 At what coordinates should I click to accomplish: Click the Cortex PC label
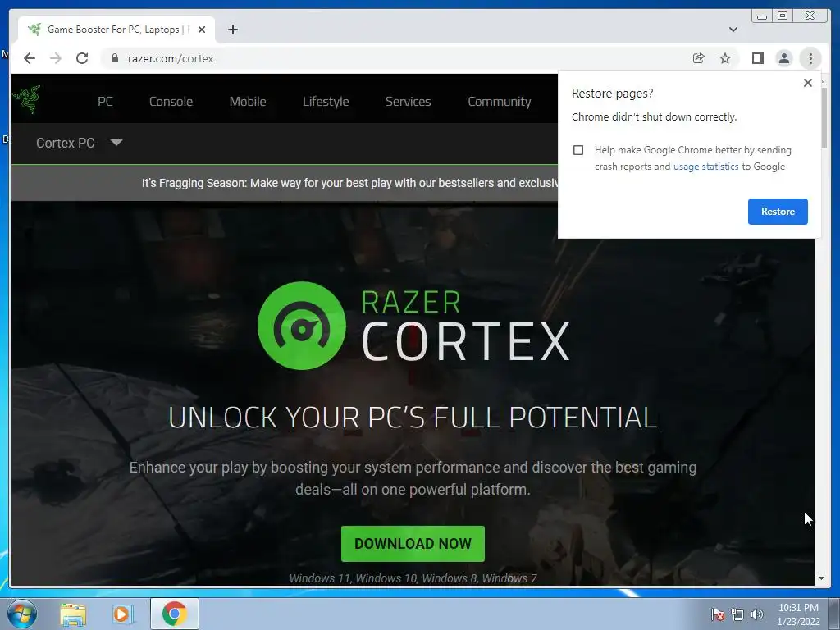tap(66, 143)
